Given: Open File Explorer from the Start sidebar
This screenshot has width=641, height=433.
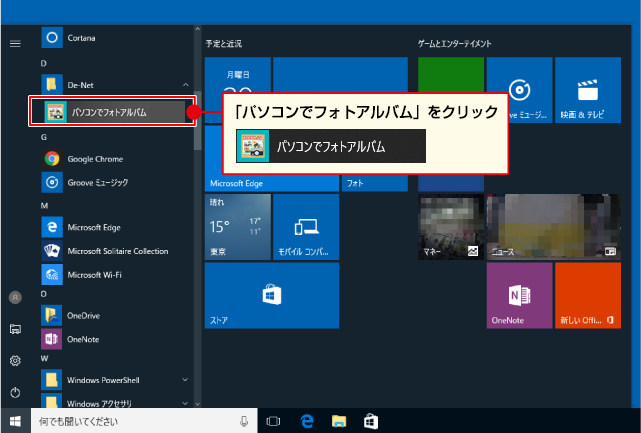Looking at the screenshot, I should [15, 329].
